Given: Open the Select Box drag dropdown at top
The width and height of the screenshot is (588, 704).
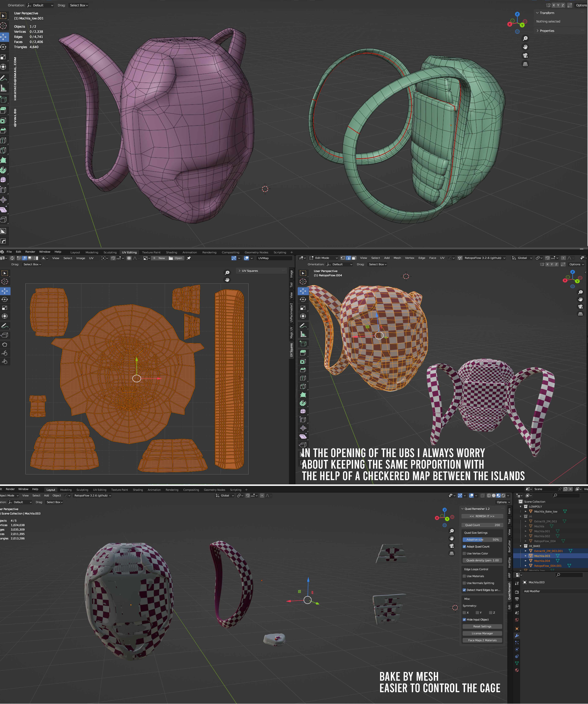Looking at the screenshot, I should pos(79,5).
